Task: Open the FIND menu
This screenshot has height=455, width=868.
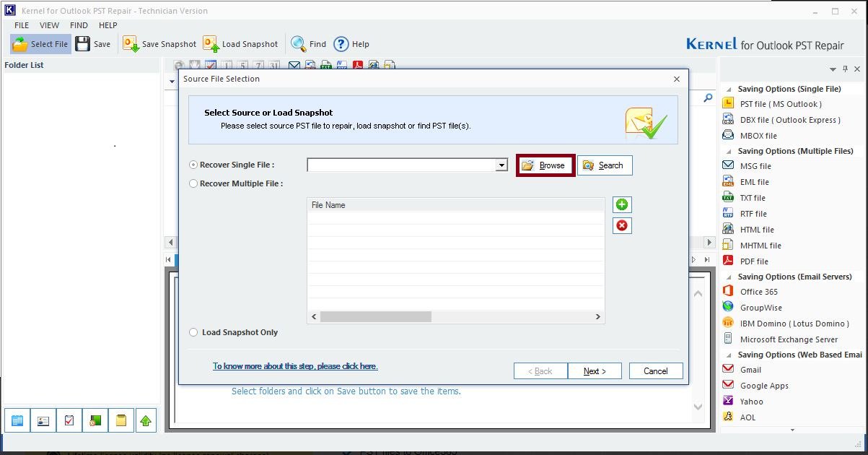Action: coord(79,25)
